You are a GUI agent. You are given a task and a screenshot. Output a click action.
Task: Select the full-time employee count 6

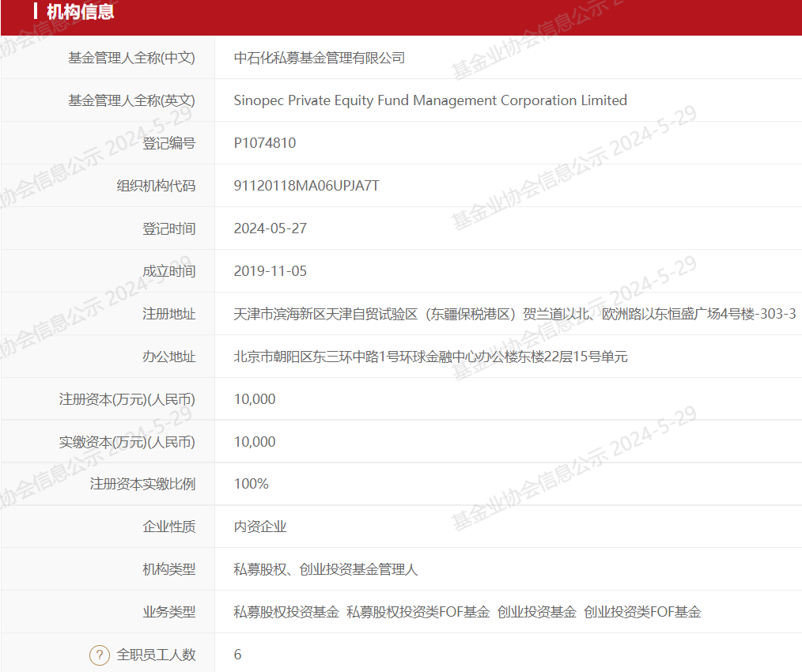tap(237, 655)
